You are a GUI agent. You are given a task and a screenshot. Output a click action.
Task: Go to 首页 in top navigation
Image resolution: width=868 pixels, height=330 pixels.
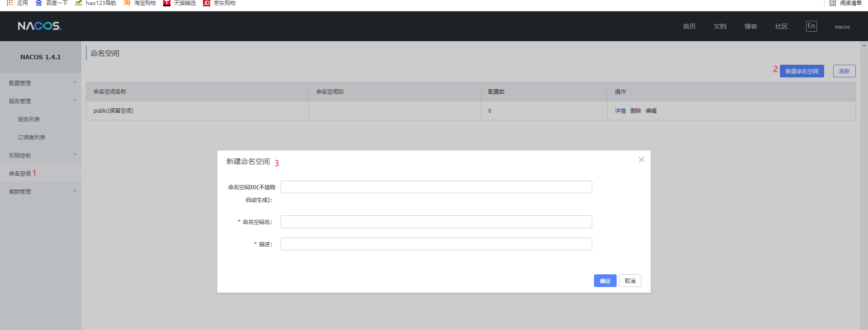point(689,26)
